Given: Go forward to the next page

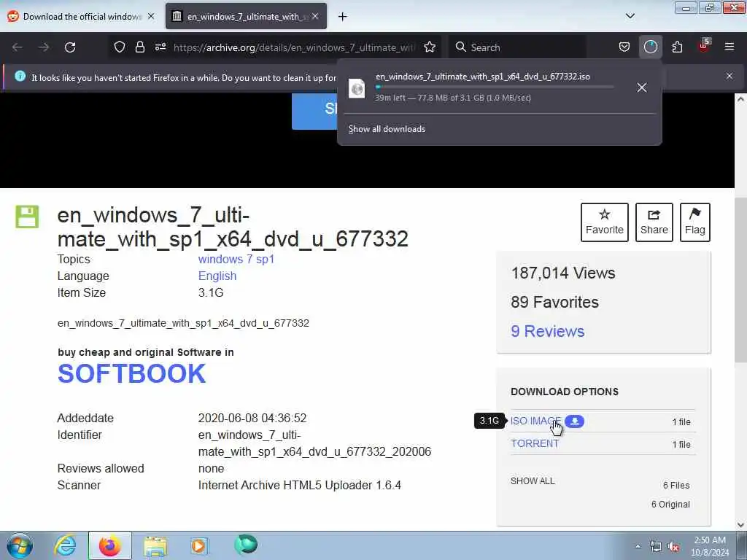Looking at the screenshot, I should pyautogui.click(x=43, y=47).
